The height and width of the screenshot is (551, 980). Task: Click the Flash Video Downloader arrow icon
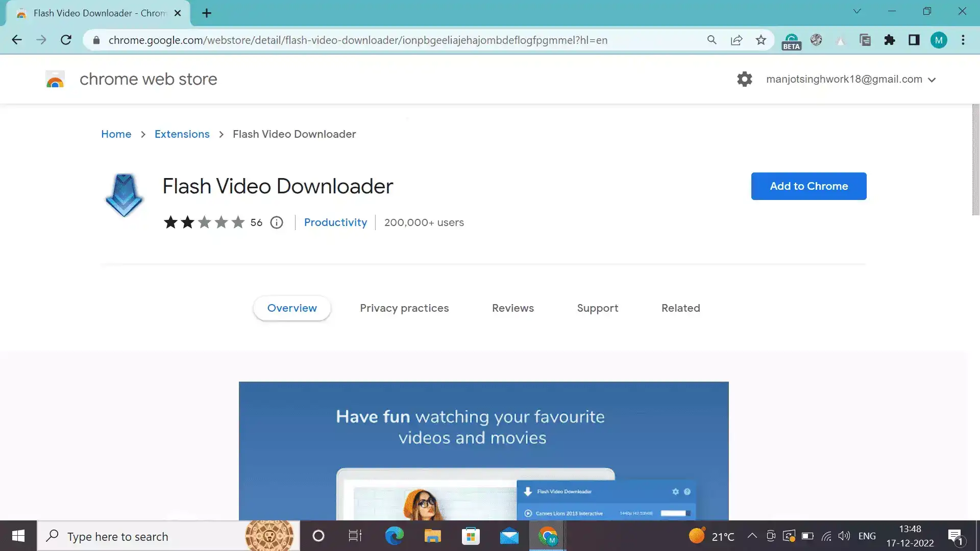tap(124, 195)
